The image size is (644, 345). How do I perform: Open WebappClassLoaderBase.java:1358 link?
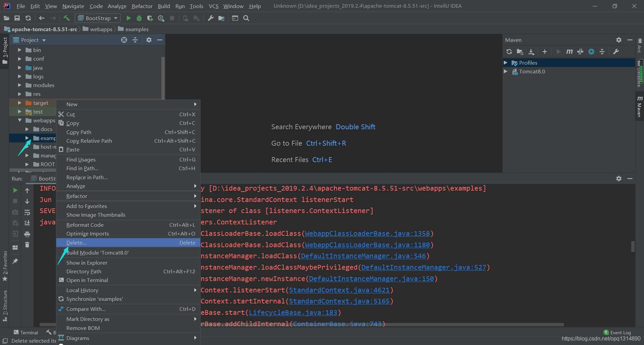click(367, 233)
